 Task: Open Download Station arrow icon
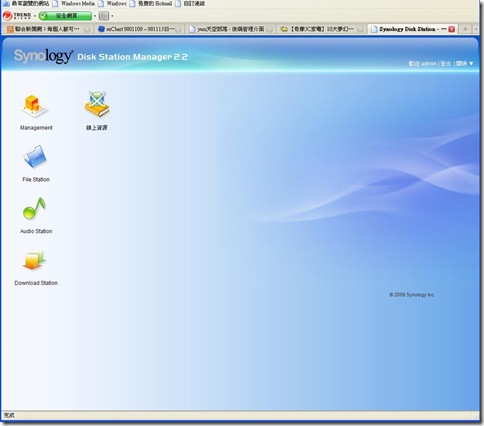click(x=34, y=260)
